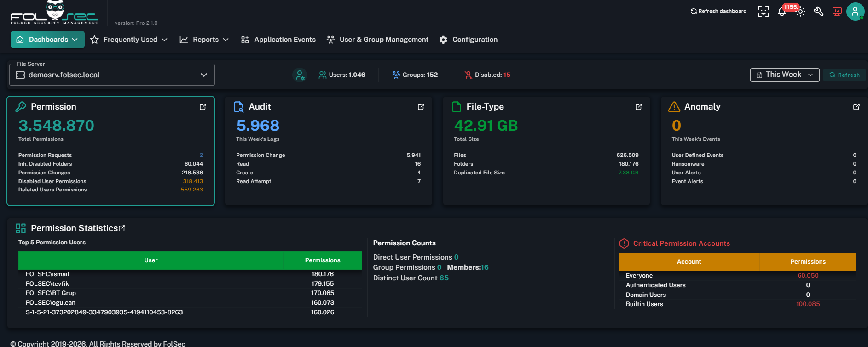Click Builtin Users value 100.085
868x347 pixels.
pyautogui.click(x=808, y=304)
